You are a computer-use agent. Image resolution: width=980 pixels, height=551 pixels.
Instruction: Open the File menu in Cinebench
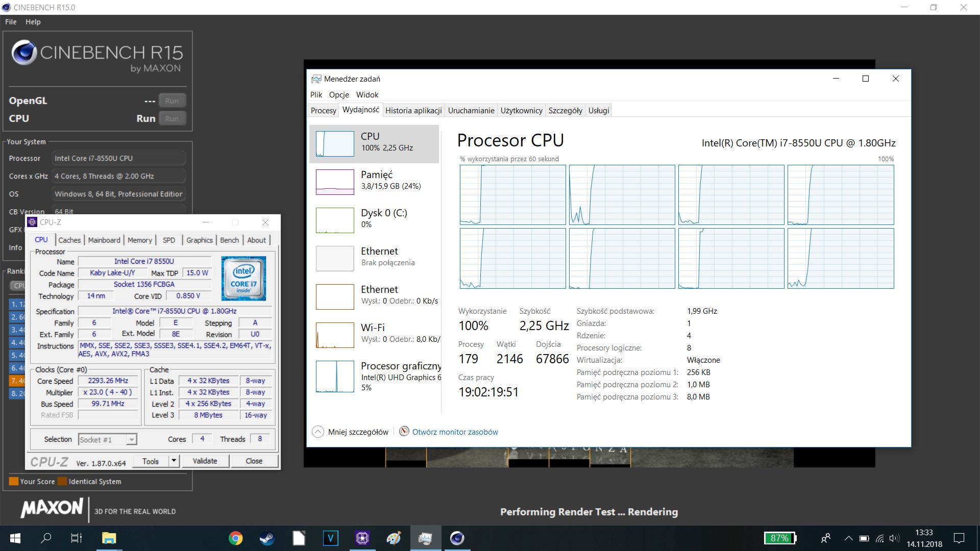coord(11,22)
